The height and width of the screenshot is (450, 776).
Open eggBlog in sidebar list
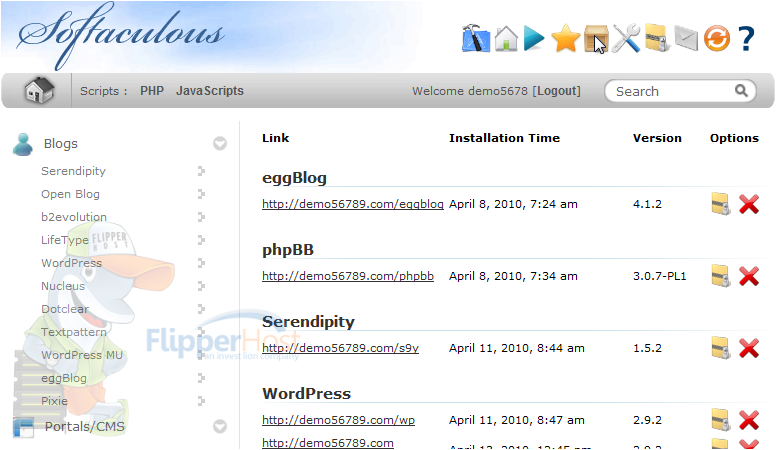tap(64, 378)
